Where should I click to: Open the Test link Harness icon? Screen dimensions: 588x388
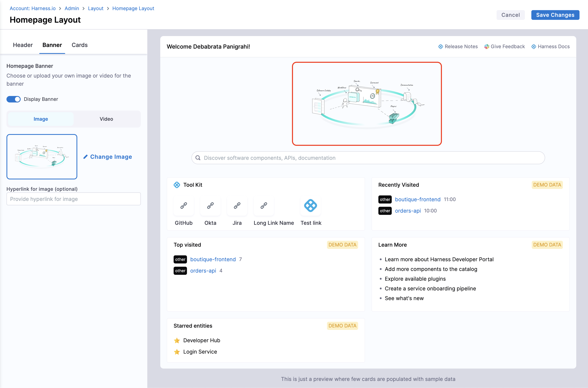click(x=310, y=205)
